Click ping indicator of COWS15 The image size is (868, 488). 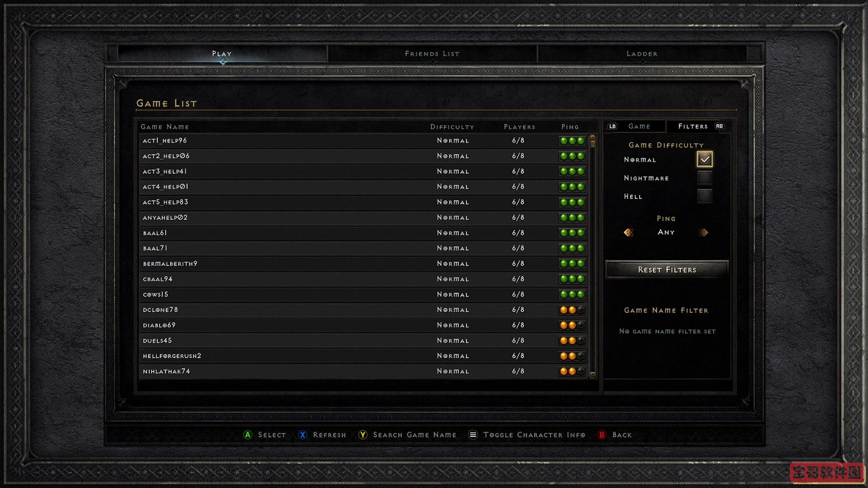point(572,294)
